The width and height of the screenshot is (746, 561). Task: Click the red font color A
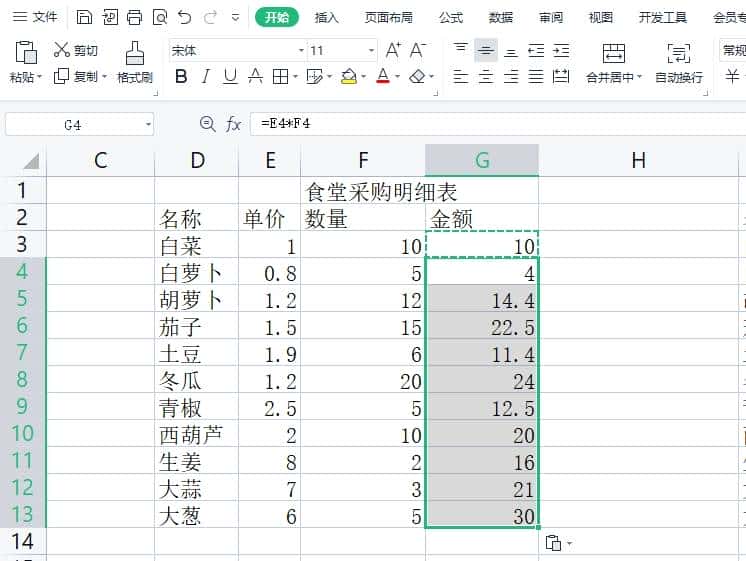click(x=383, y=76)
